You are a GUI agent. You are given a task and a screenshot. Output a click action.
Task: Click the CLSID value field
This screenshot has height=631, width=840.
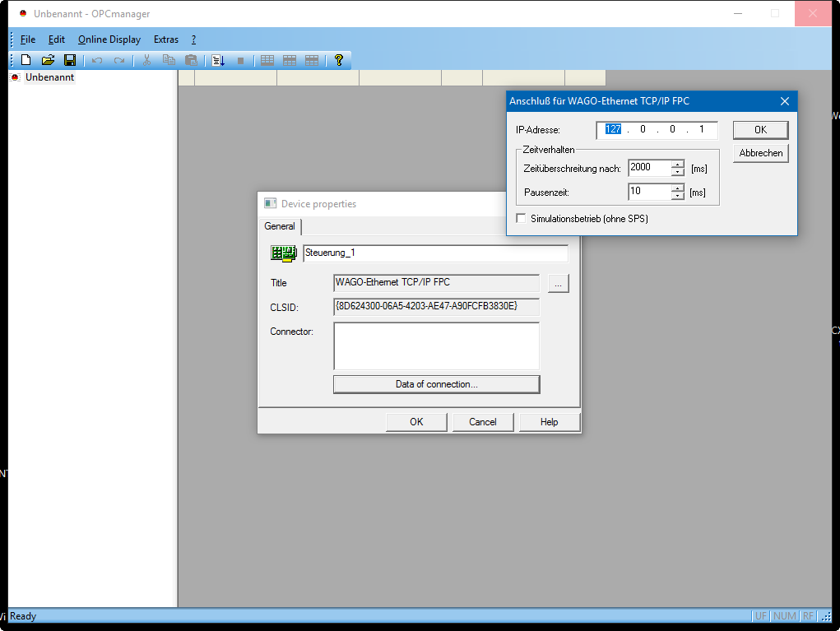point(436,307)
